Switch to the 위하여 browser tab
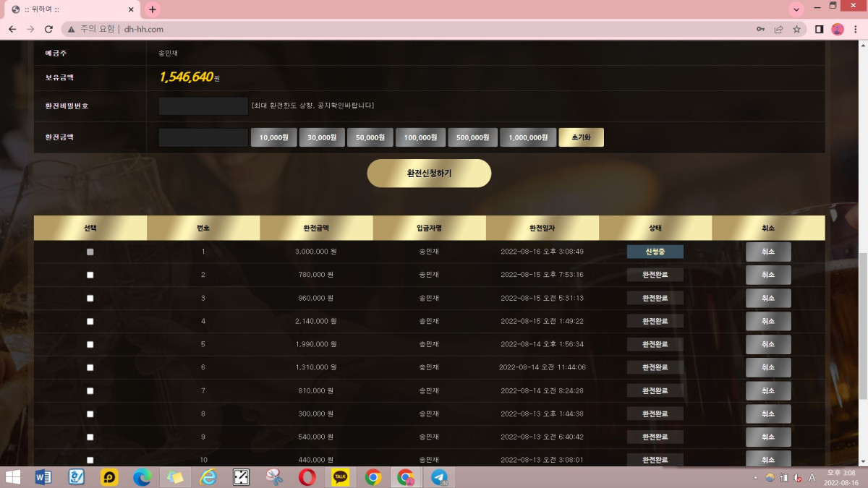 pos(69,9)
